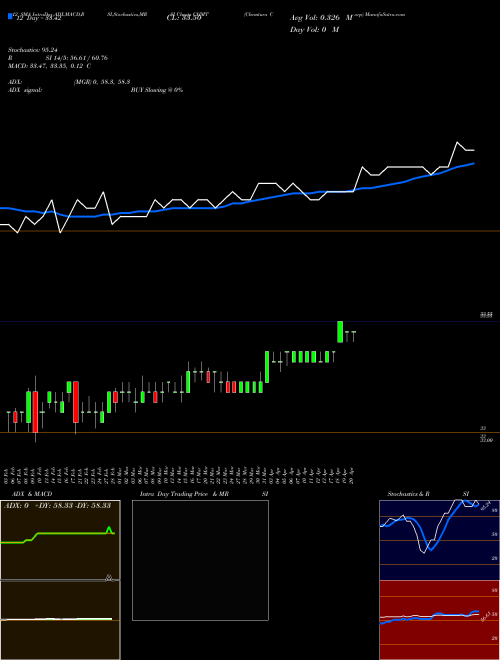Click the 'ADX signal:' label
The image size is (500, 660).
[x=25, y=90]
